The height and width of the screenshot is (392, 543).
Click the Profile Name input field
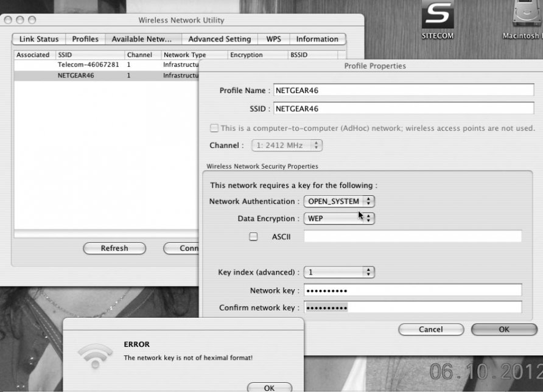404,90
